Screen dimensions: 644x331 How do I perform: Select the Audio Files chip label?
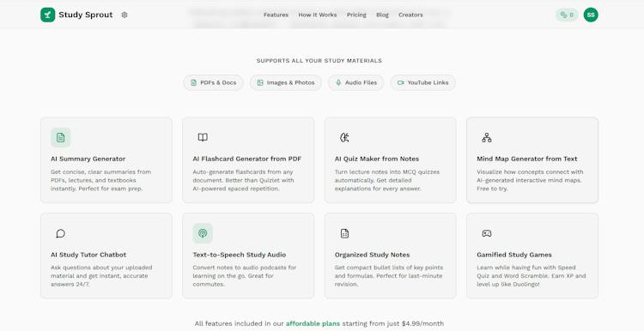[x=361, y=82]
